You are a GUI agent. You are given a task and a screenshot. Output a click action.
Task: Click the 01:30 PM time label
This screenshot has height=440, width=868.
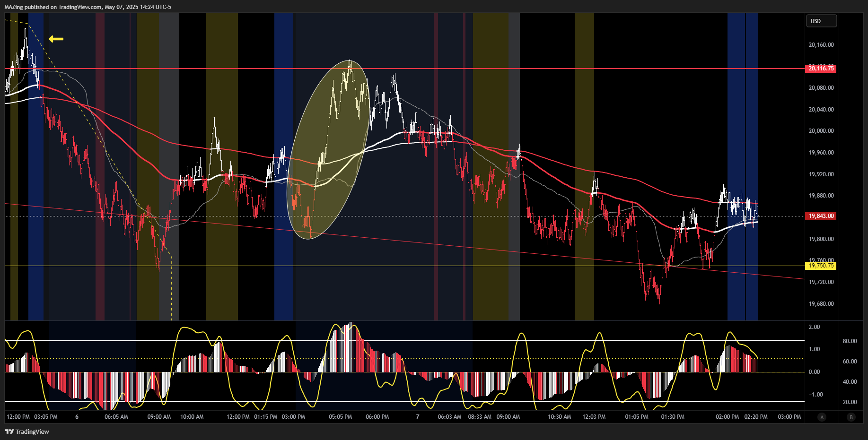click(x=673, y=417)
